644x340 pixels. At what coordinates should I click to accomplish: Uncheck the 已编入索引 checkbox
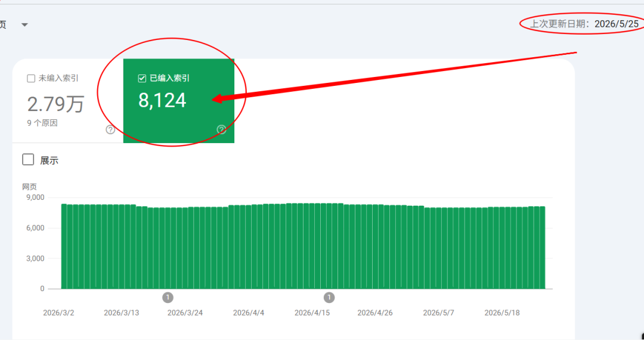point(142,78)
